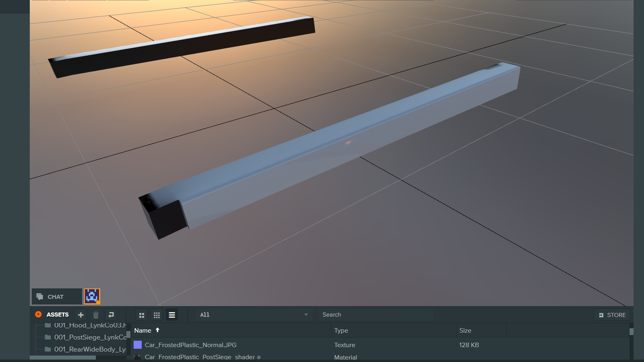Sort assets by Type column
This screenshot has height=362, width=644.
[341, 331]
